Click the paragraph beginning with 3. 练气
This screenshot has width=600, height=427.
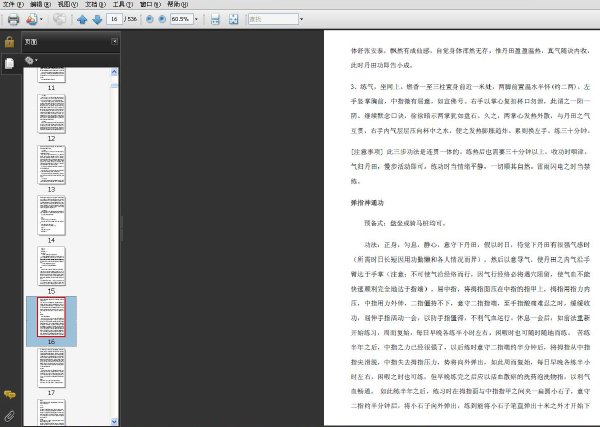point(470,109)
